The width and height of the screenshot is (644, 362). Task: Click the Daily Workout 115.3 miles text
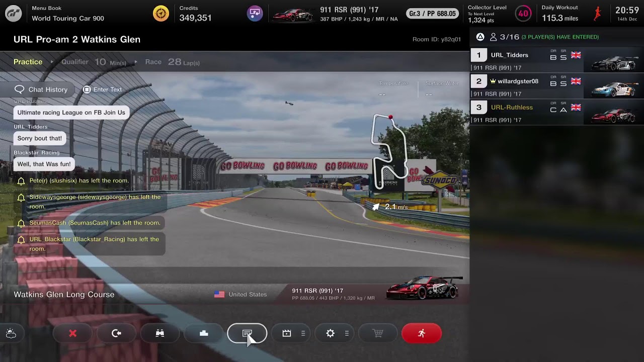point(560,18)
